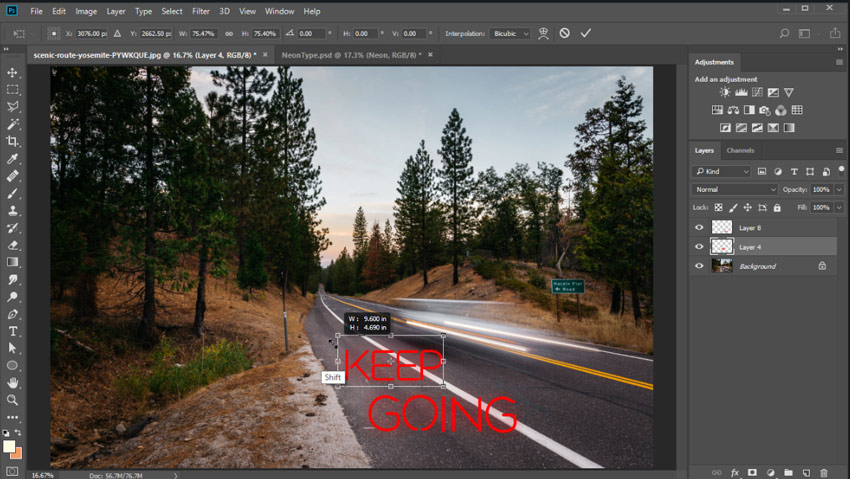Add Black & White adjustment
Screen dimensions: 850x479
[749, 110]
